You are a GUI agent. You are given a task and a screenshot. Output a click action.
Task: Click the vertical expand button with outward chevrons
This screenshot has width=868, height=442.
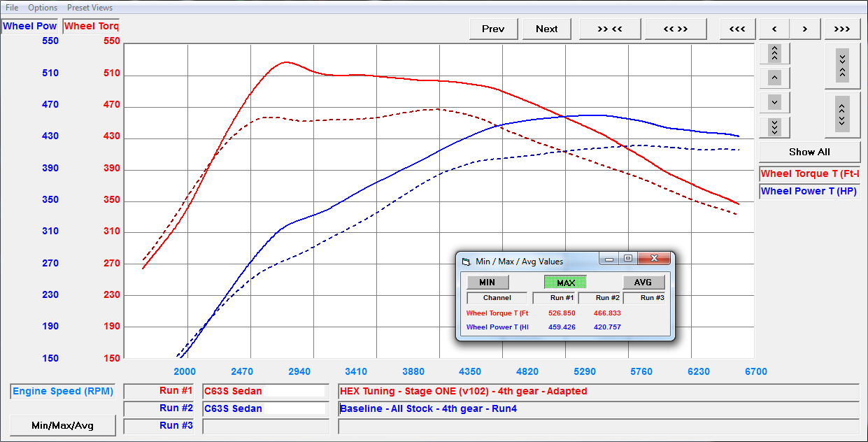842,114
